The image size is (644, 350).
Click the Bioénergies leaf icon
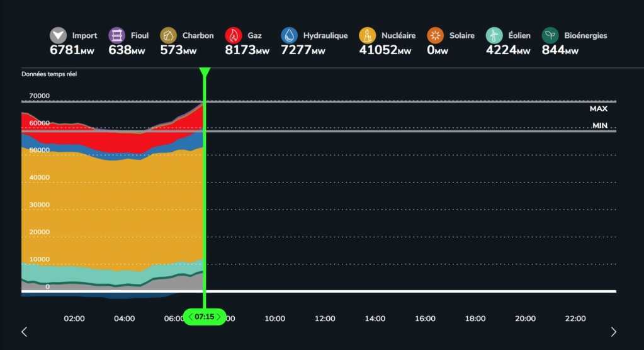[x=550, y=35]
